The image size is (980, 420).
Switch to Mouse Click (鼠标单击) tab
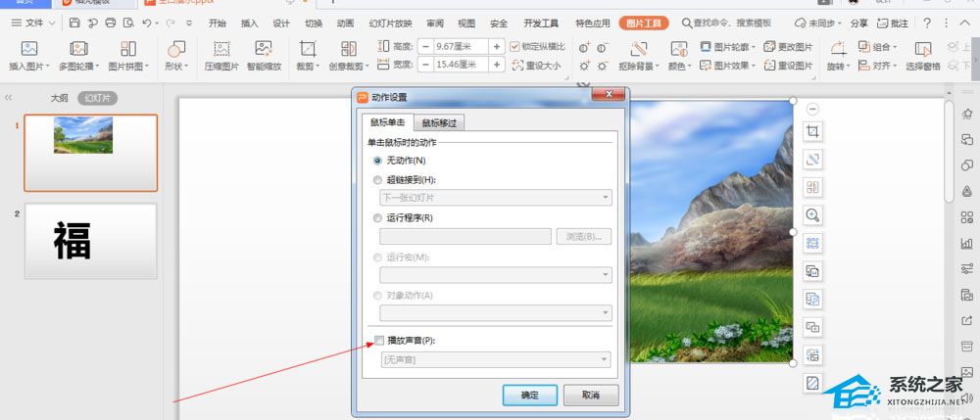click(387, 122)
